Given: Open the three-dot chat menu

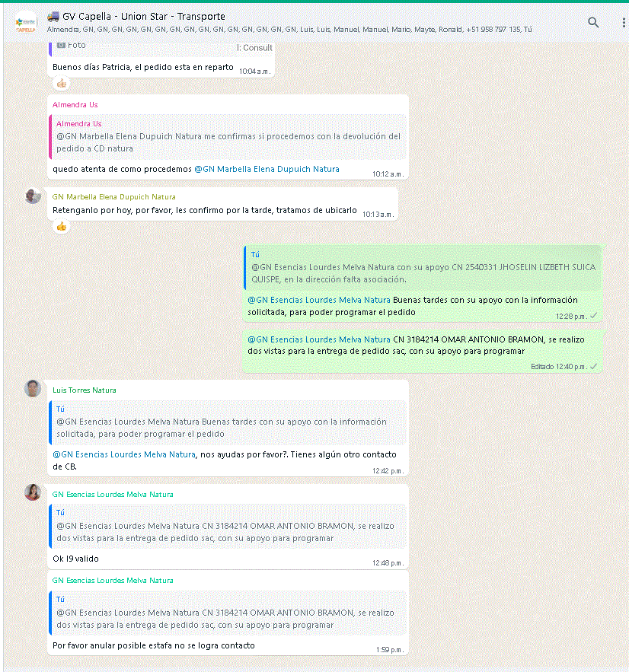Looking at the screenshot, I should 624,23.
